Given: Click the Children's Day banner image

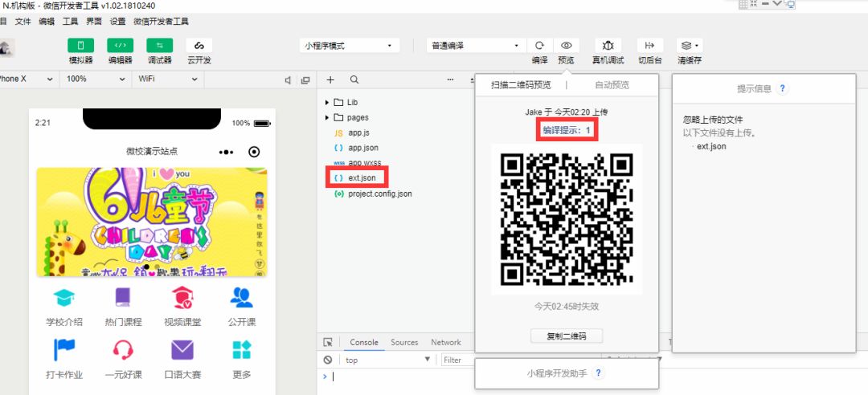Looking at the screenshot, I should pyautogui.click(x=152, y=222).
